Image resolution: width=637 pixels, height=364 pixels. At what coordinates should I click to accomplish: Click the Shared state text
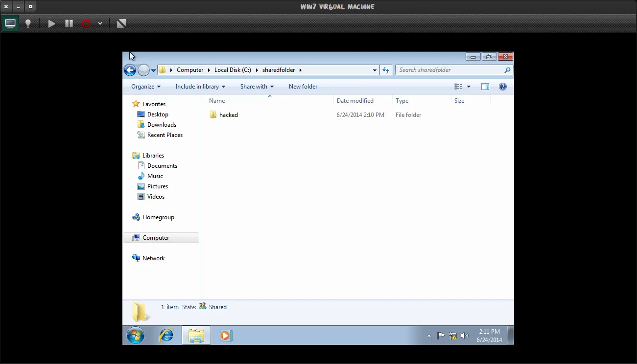[217, 307]
